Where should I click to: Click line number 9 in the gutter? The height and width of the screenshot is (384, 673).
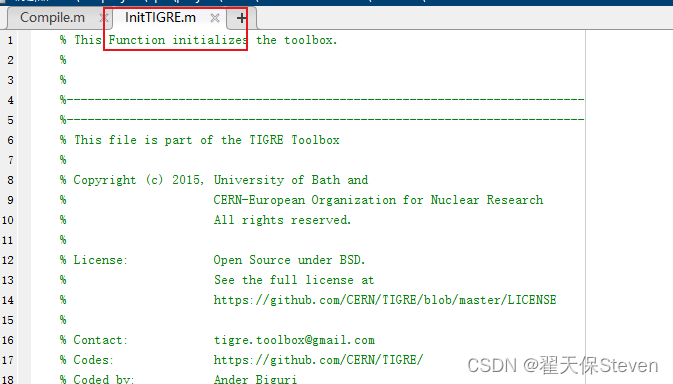(x=10, y=200)
